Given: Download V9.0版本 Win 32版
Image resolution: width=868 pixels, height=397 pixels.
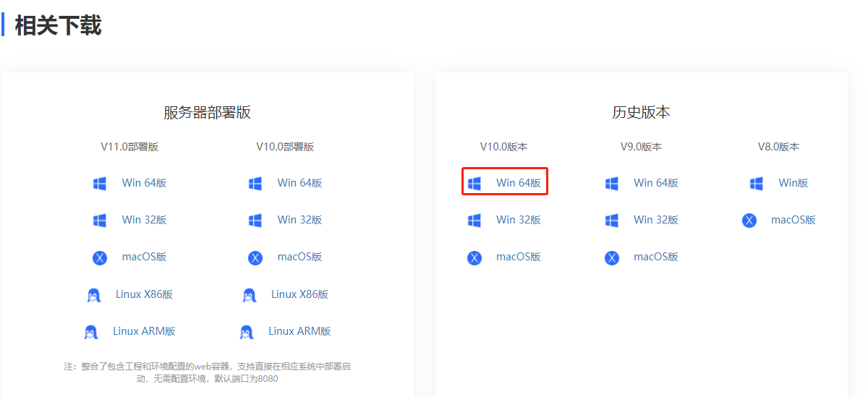Looking at the screenshot, I should [655, 219].
